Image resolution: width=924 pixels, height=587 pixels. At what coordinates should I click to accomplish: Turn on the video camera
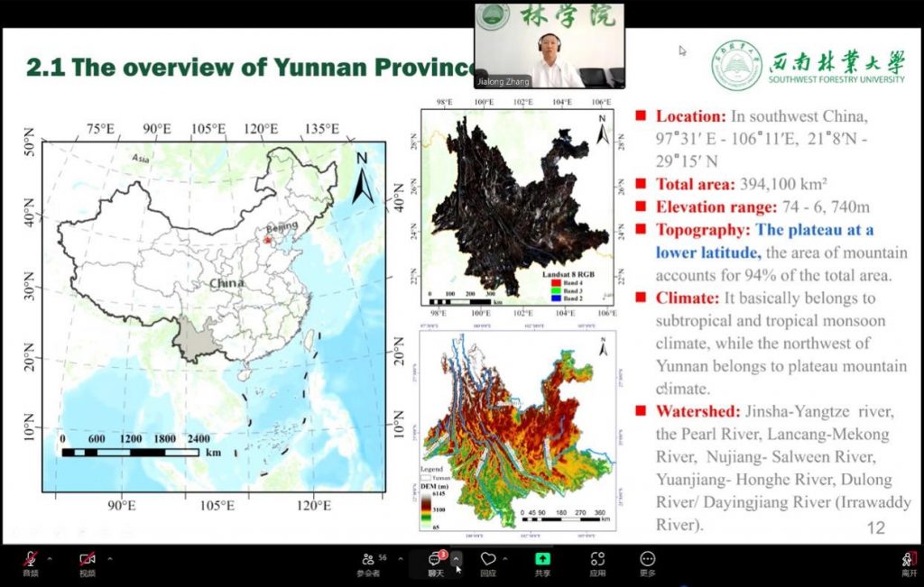[x=88, y=561]
